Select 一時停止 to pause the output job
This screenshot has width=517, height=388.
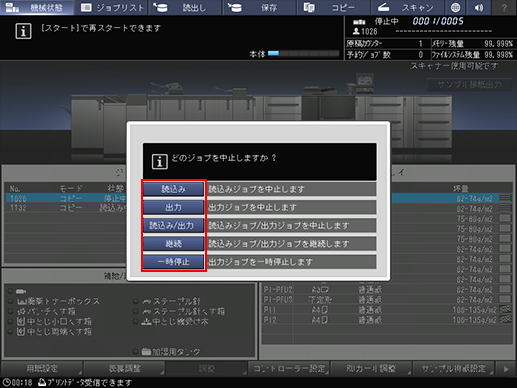[x=173, y=262]
